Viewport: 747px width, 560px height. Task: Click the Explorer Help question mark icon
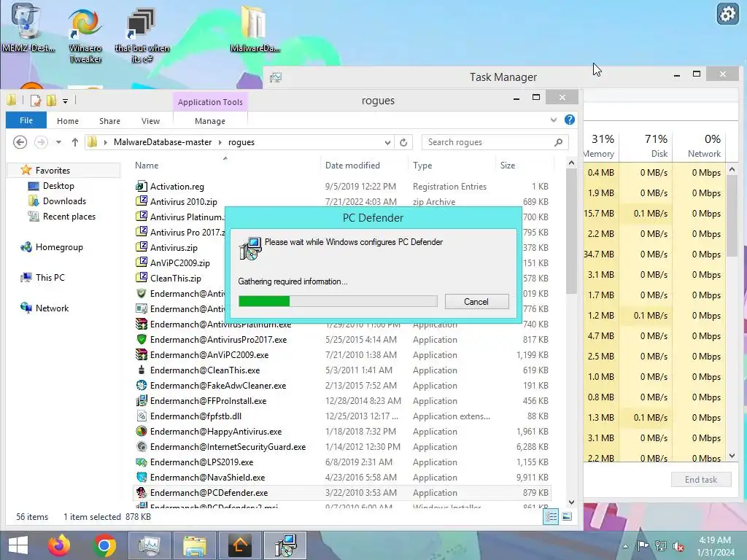(x=569, y=120)
